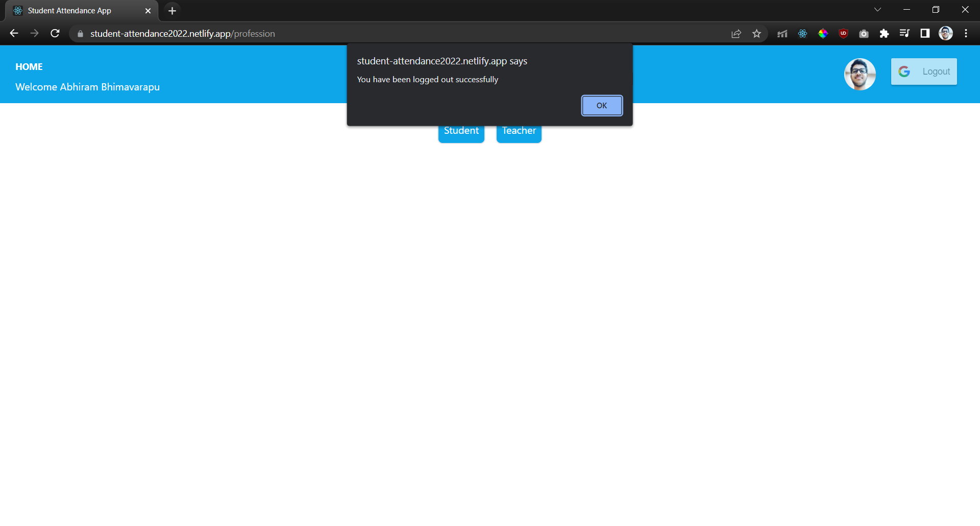Click the analytics extension icon
The width and height of the screenshot is (980, 526).
pyautogui.click(x=781, y=33)
